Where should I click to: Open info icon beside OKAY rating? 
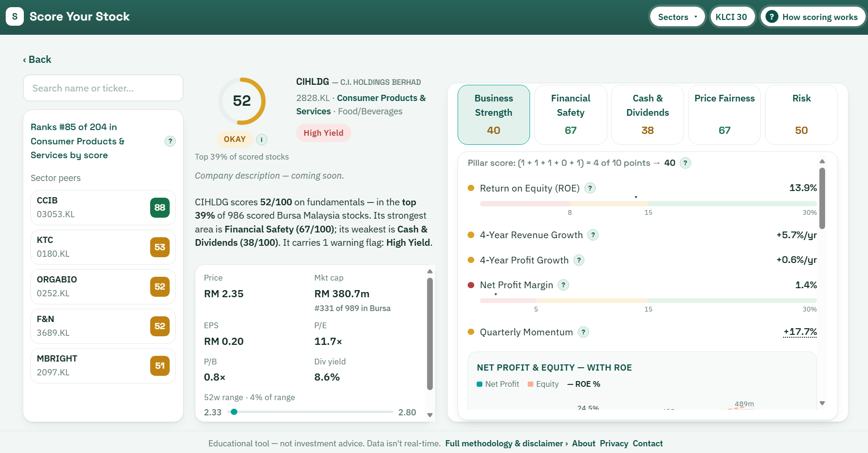point(262,139)
